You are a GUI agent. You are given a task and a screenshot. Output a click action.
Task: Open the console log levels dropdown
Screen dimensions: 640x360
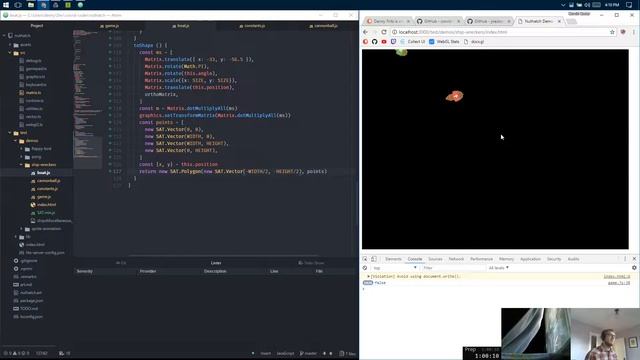point(498,268)
